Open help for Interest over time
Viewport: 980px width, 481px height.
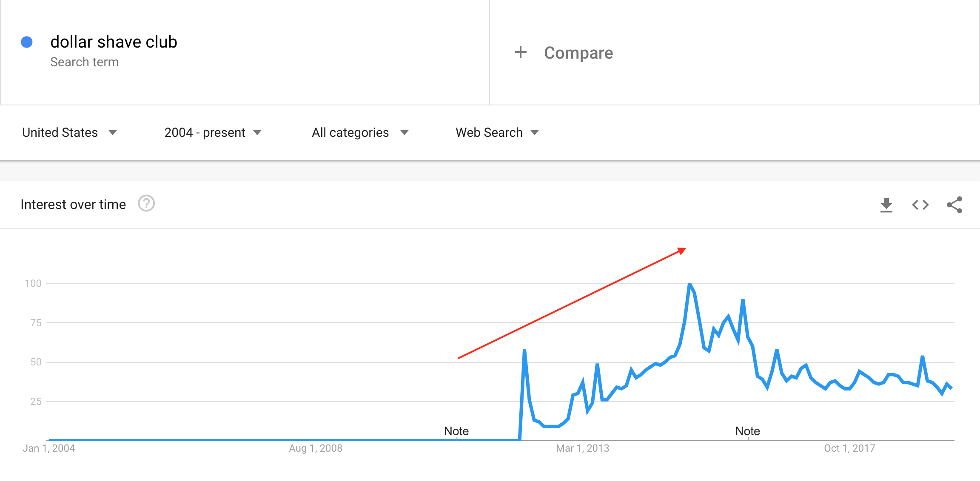click(x=146, y=204)
